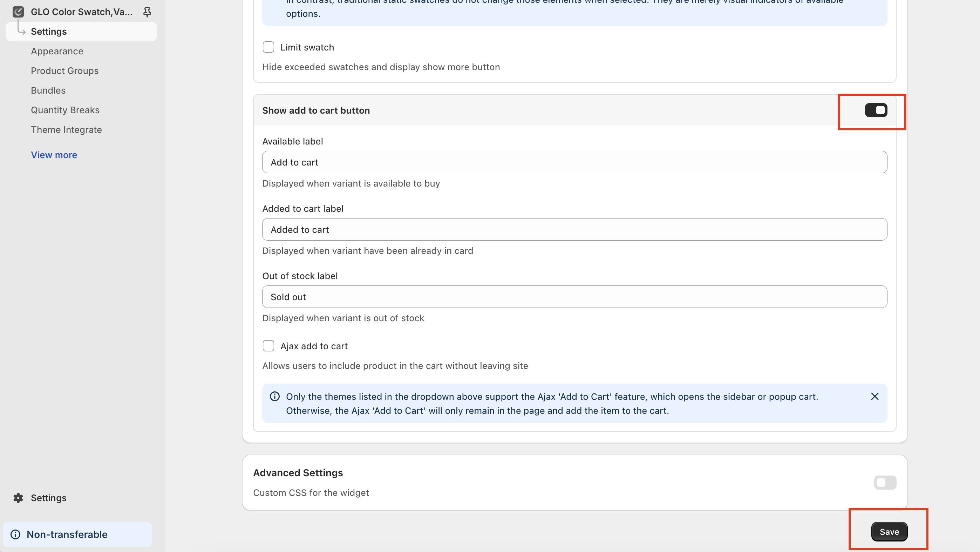The height and width of the screenshot is (552, 980).
Task: Open the Appearance menu item
Action: coord(57,51)
